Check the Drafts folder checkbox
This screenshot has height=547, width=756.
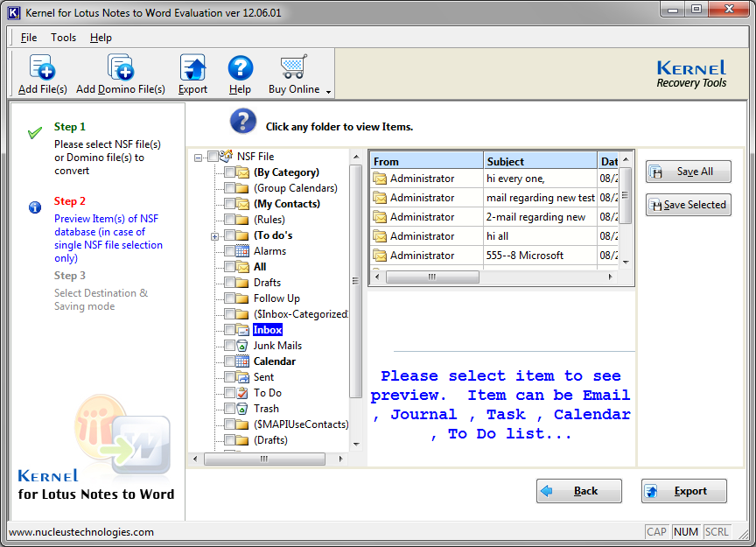pyautogui.click(x=229, y=283)
